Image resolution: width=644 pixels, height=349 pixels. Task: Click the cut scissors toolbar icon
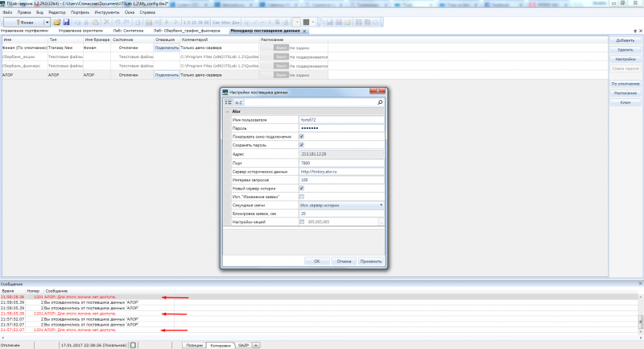tap(86, 23)
